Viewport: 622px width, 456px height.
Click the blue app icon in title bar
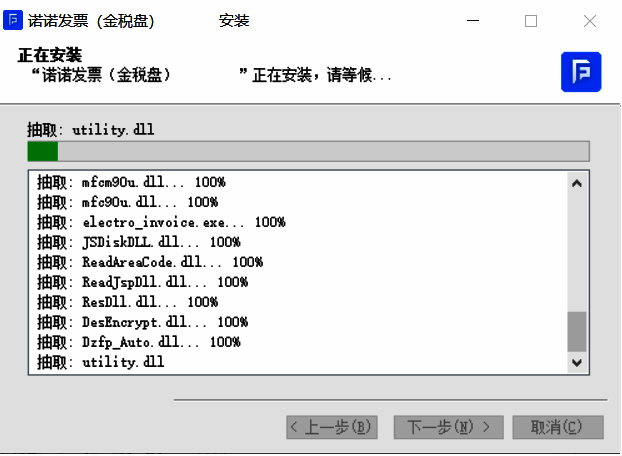tap(13, 20)
